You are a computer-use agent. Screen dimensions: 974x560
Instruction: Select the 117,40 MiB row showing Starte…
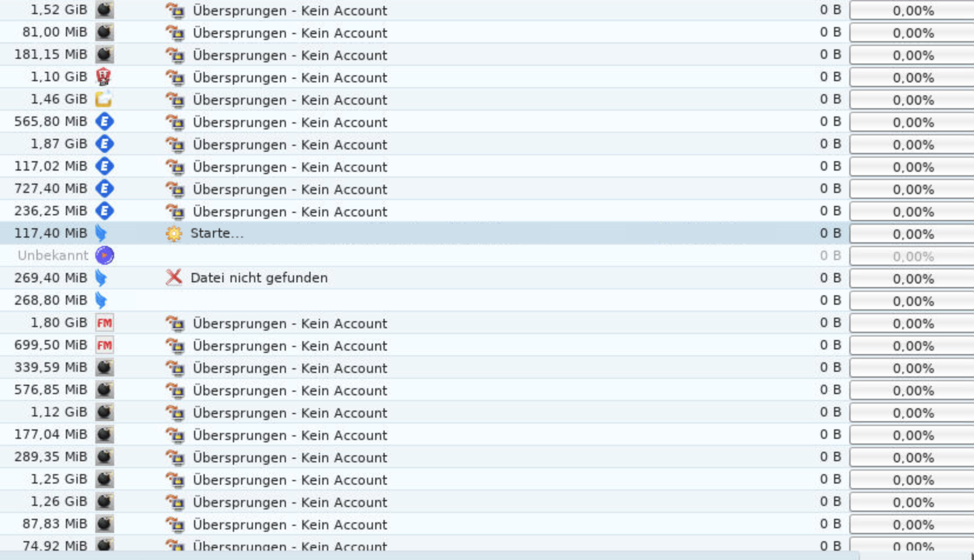click(487, 234)
